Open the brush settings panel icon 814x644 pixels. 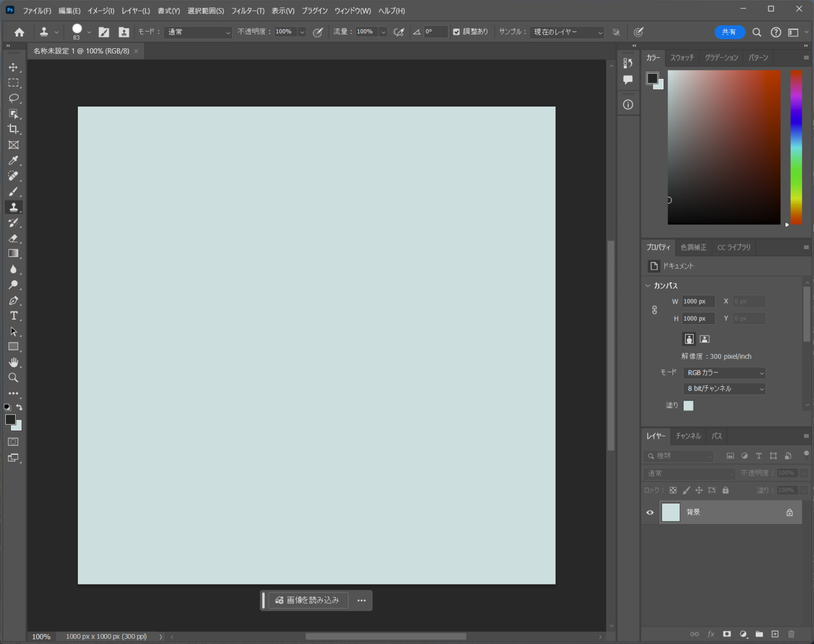(104, 32)
